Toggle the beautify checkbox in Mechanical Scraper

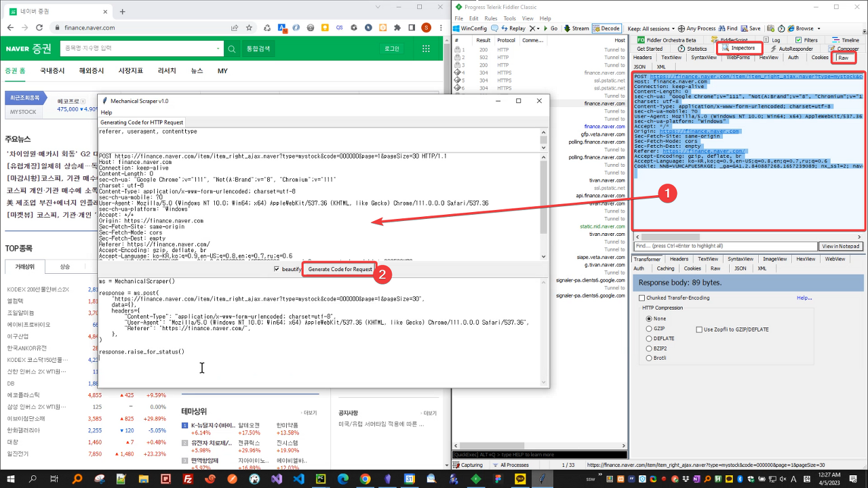point(276,269)
